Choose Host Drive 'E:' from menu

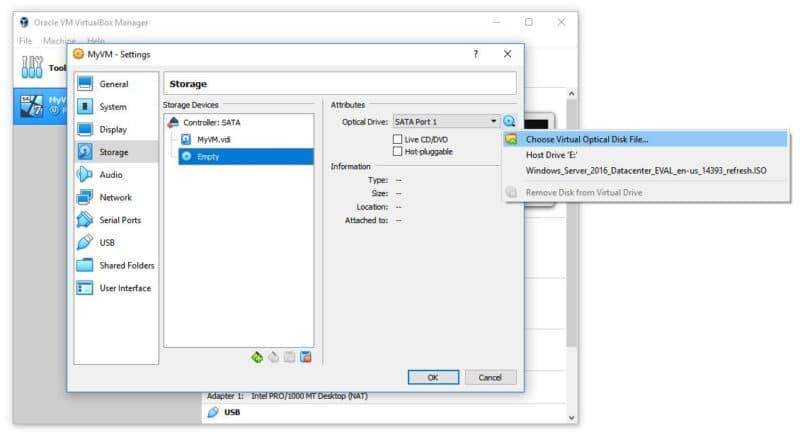(553, 155)
